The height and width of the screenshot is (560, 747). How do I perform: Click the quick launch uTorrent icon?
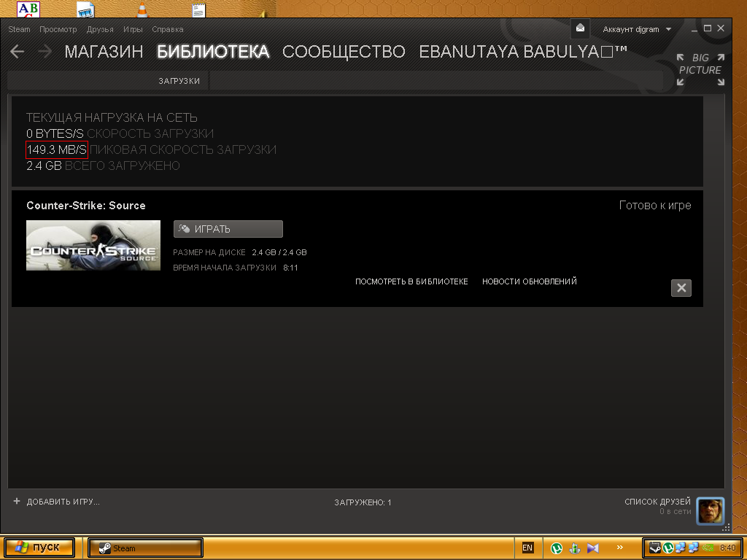[x=557, y=548]
